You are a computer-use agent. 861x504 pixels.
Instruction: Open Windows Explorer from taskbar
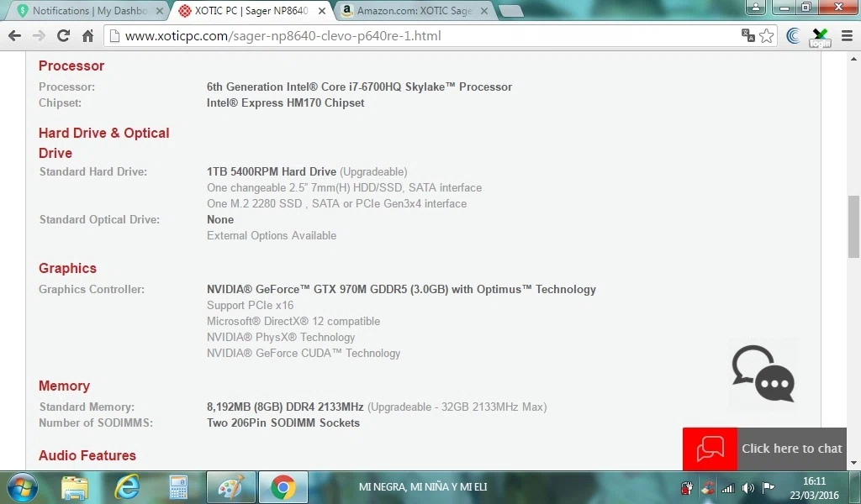pos(75,487)
